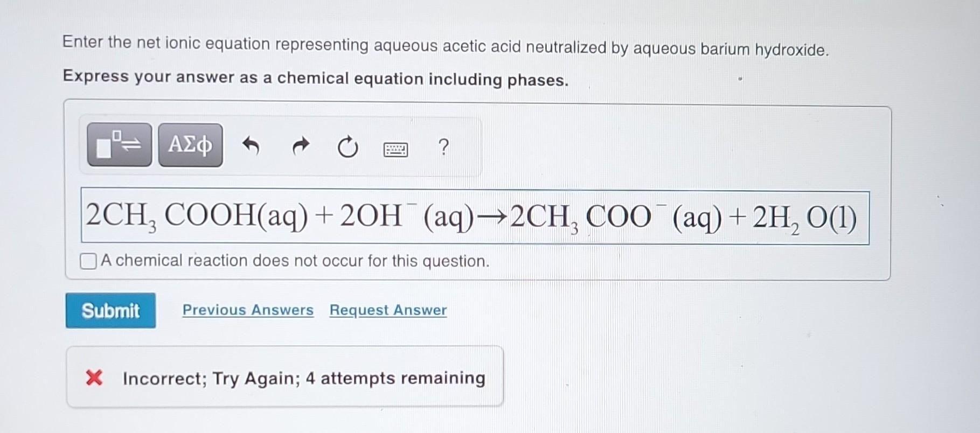This screenshot has height=433, width=980.
Task: Click the redo arrow icon
Action: click(x=301, y=146)
